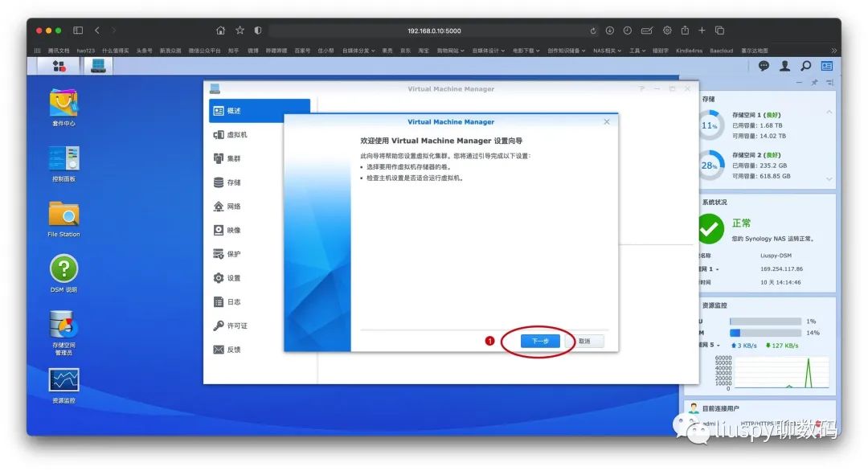Image resolution: width=868 pixels, height=471 pixels.
Task: Open the DSM main menu icon
Action: point(59,67)
